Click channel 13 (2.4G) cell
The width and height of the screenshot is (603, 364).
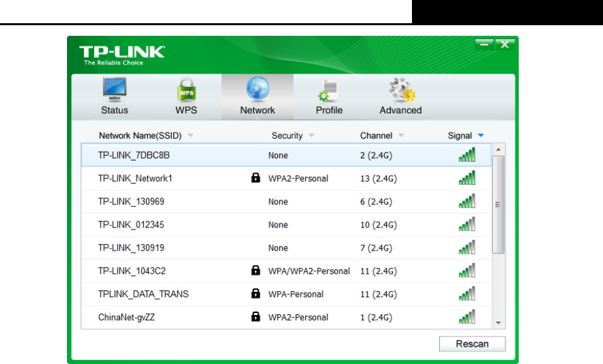(378, 178)
